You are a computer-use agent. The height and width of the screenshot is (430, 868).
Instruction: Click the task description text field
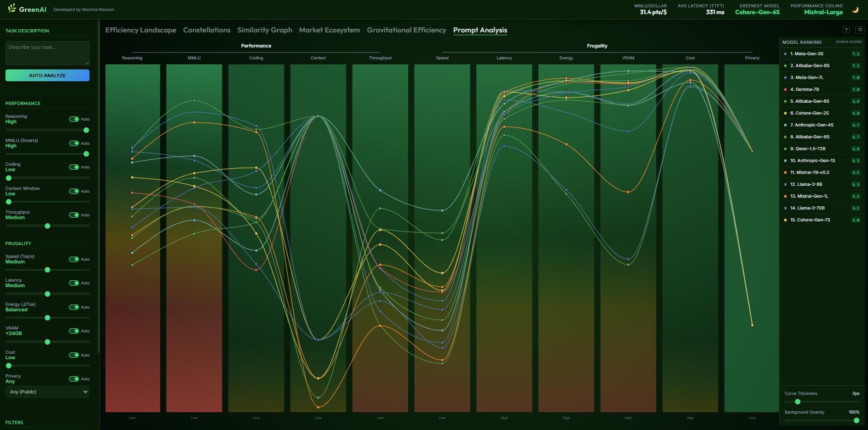tap(47, 52)
